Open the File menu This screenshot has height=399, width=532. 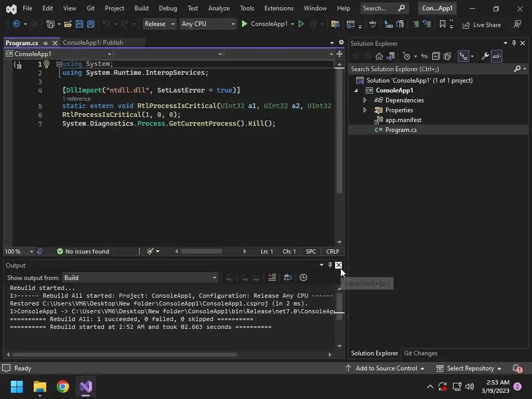[x=28, y=8]
